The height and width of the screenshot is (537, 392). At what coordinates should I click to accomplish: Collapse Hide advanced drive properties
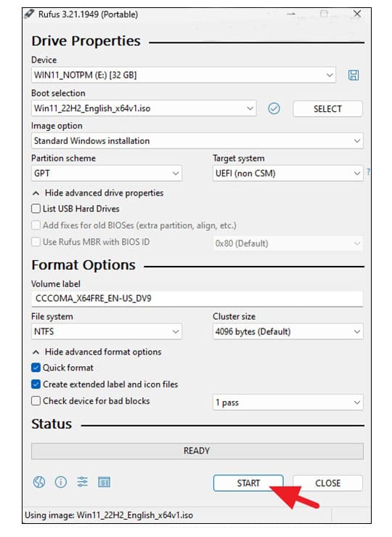(x=98, y=193)
